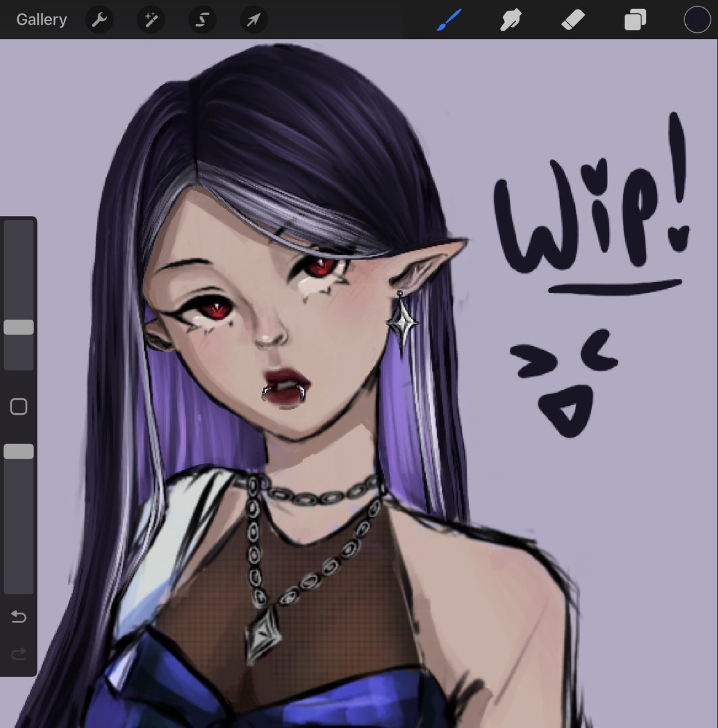The height and width of the screenshot is (728, 718).
Task: Open the Adjustments magic wand panel
Action: tap(150, 19)
